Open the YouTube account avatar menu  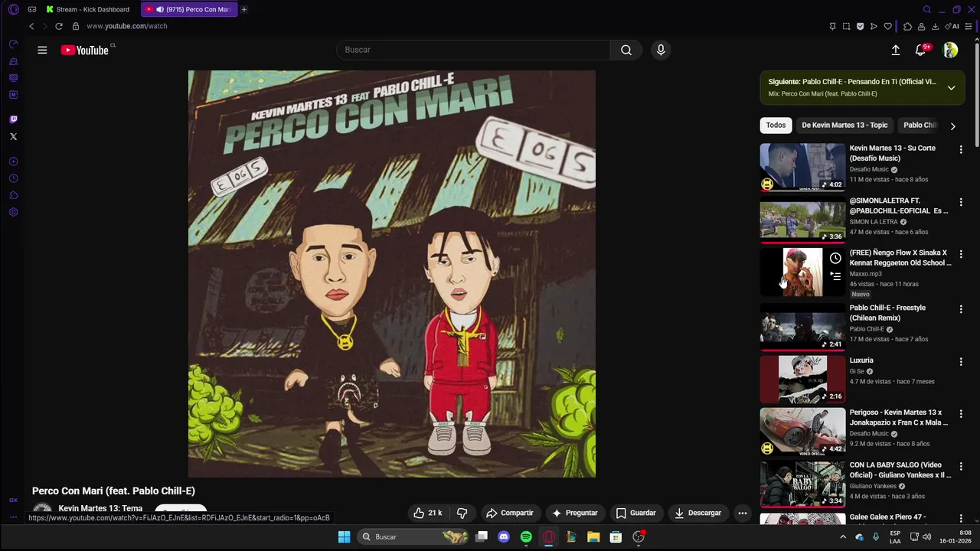(950, 50)
